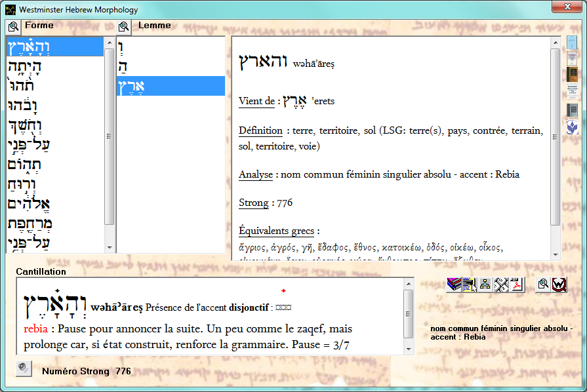The width and height of the screenshot is (587, 392).
Task: Open the white Grammar book cover thumbnail
Action: [x=572, y=91]
